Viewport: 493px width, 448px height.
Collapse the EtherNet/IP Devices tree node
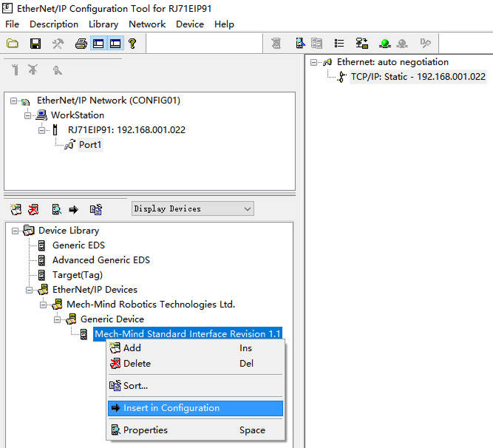(x=30, y=290)
